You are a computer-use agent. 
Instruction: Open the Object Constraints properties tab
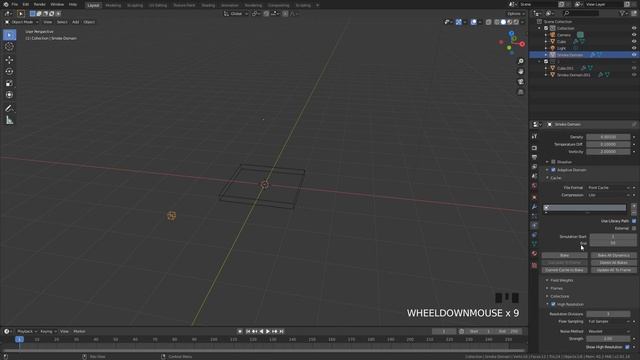tap(534, 235)
